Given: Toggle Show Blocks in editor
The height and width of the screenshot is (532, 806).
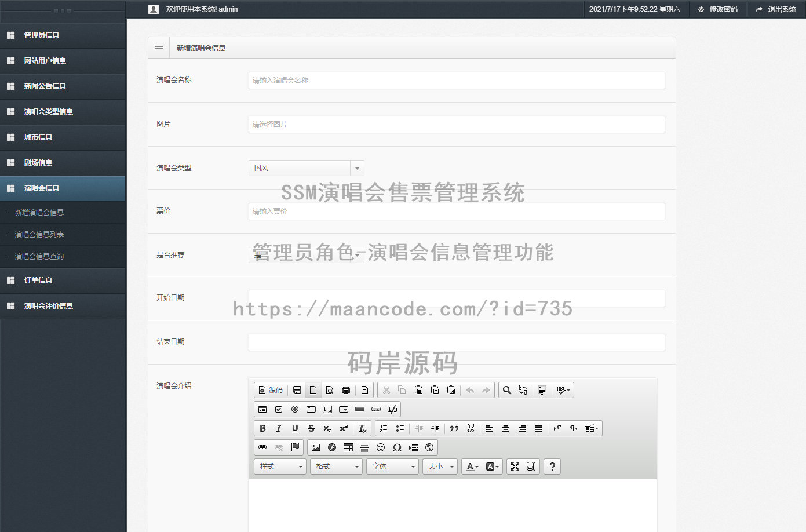Looking at the screenshot, I should (x=531, y=467).
